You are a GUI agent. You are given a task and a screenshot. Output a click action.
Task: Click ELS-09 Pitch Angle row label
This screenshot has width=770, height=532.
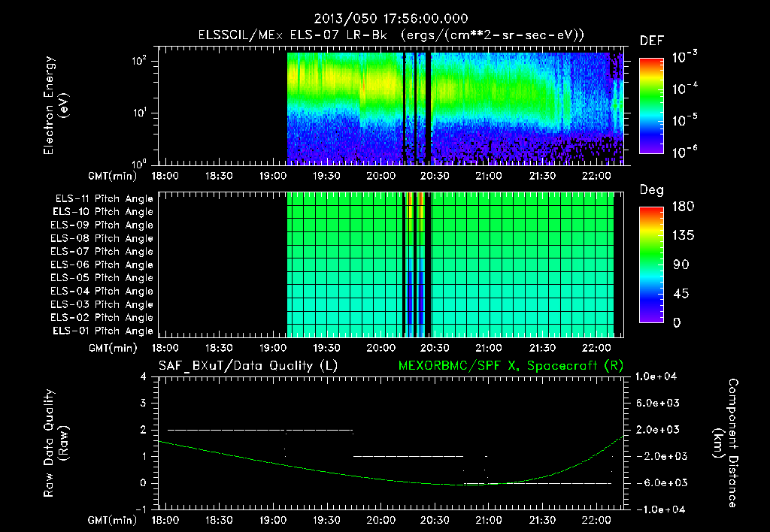102,225
